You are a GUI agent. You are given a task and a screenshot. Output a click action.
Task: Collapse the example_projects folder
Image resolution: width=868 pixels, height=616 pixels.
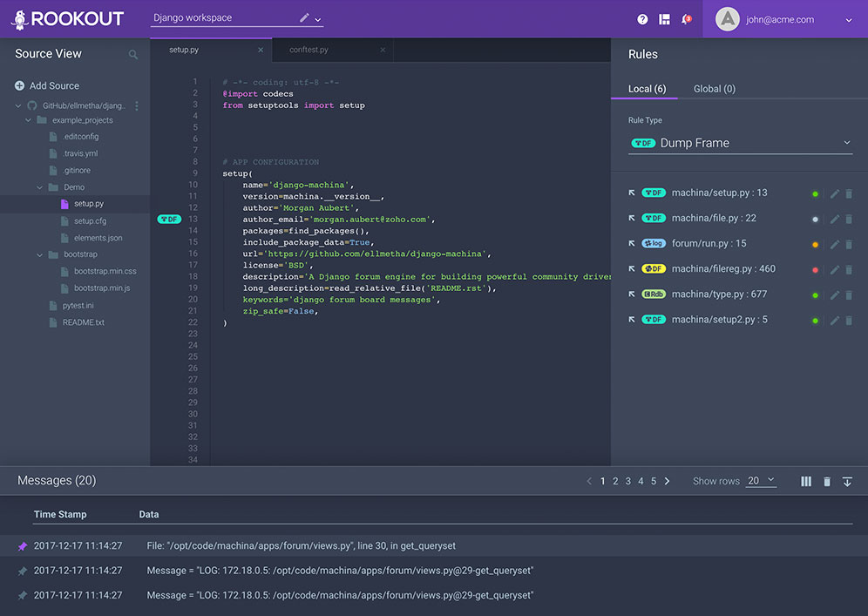coord(29,120)
